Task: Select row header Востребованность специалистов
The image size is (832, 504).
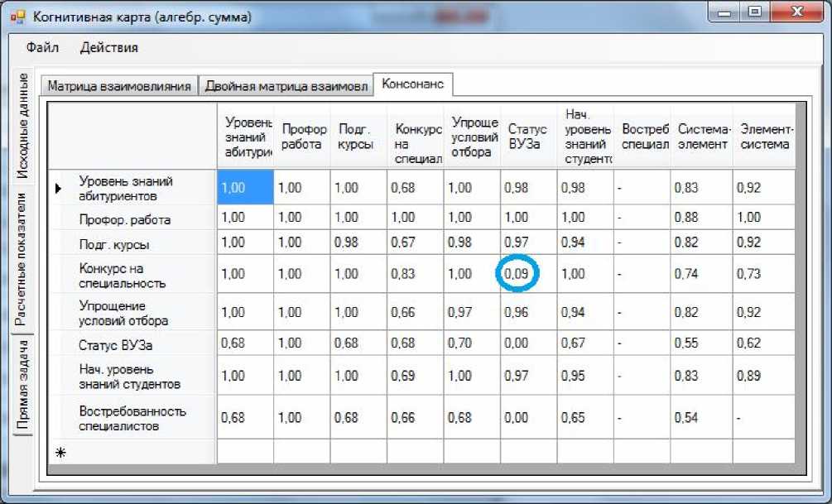Action: [131, 419]
